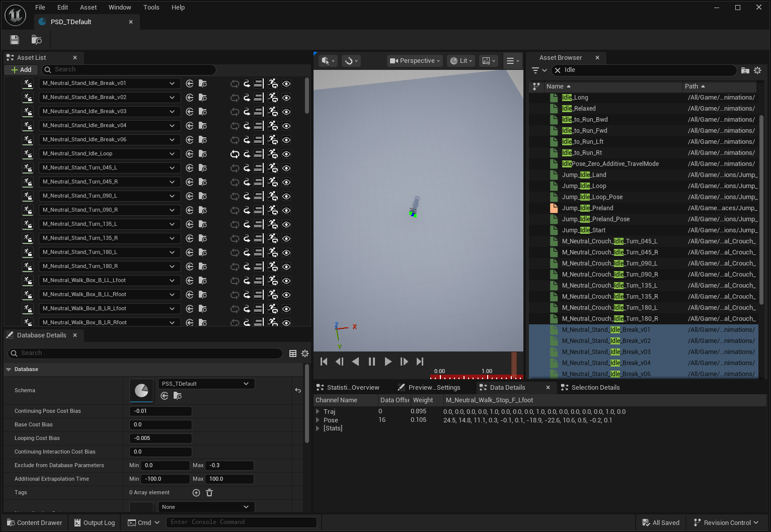
Task: Save the PSD_TDefault asset
Action: tap(14, 40)
